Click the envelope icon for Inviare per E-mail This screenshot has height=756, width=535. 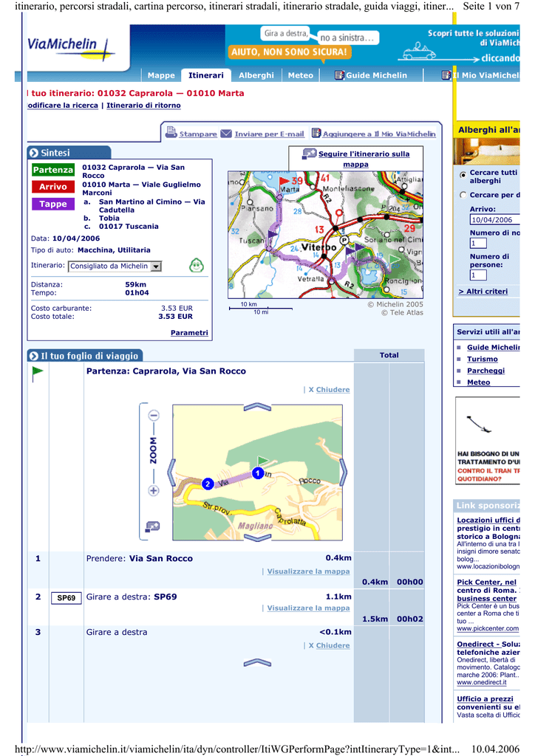click(x=226, y=133)
